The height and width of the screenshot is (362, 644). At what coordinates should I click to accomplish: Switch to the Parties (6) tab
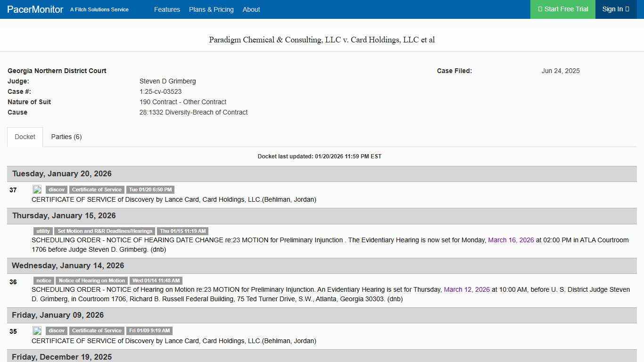tap(66, 137)
